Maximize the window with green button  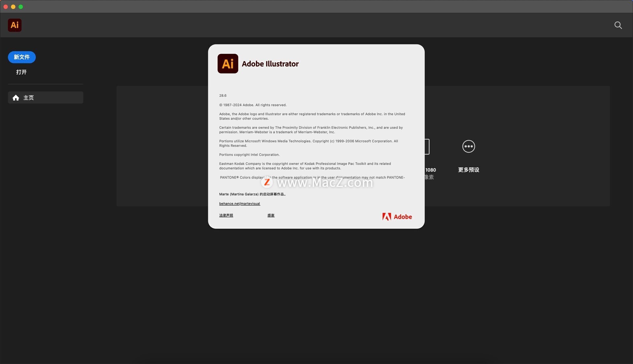(x=21, y=7)
